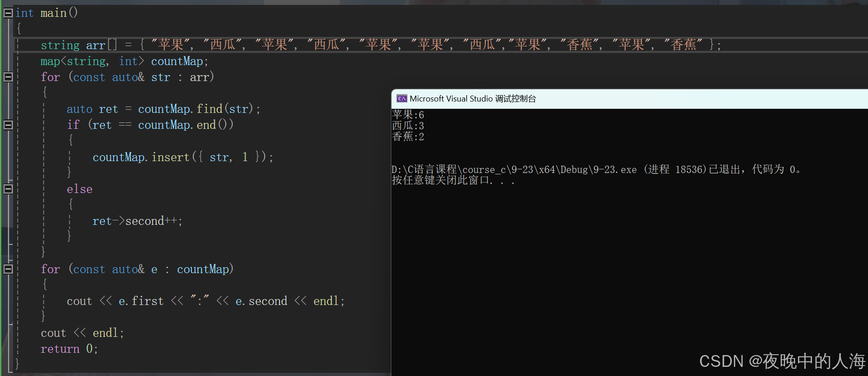Collapse the 'for (const auto& str : arr)' loop
The width and height of the screenshot is (868, 376).
point(8,77)
